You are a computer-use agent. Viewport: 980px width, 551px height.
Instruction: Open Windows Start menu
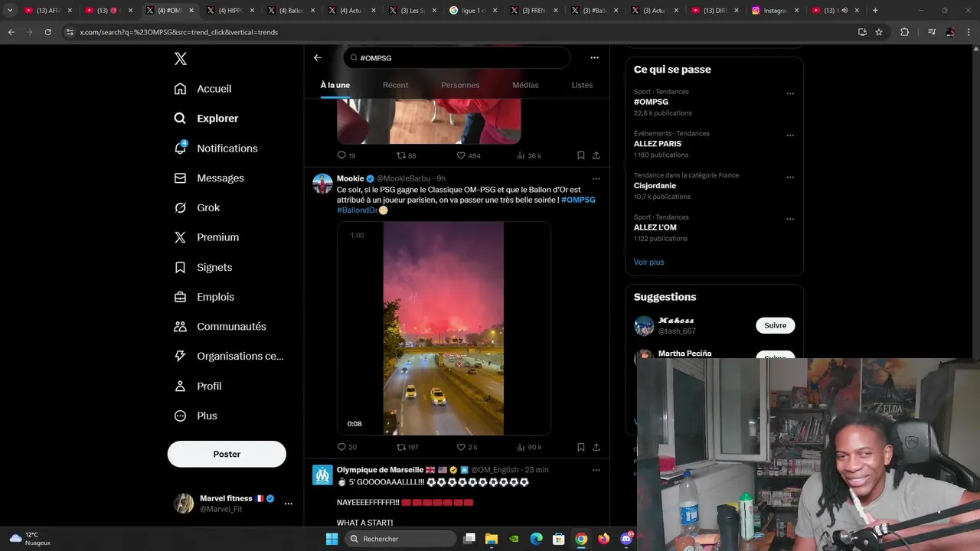[332, 539]
